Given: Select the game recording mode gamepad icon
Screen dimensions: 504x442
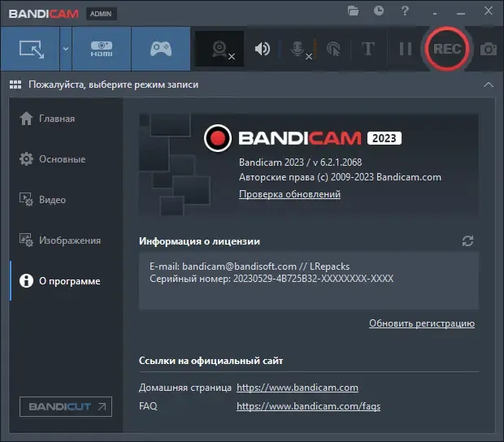Looking at the screenshot, I should (161, 49).
